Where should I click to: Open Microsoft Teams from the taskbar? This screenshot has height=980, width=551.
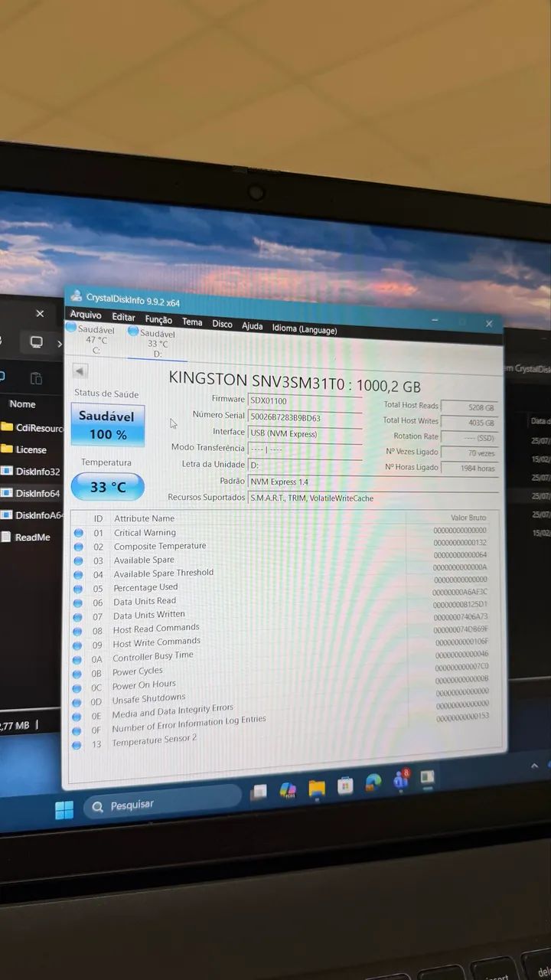click(x=400, y=780)
